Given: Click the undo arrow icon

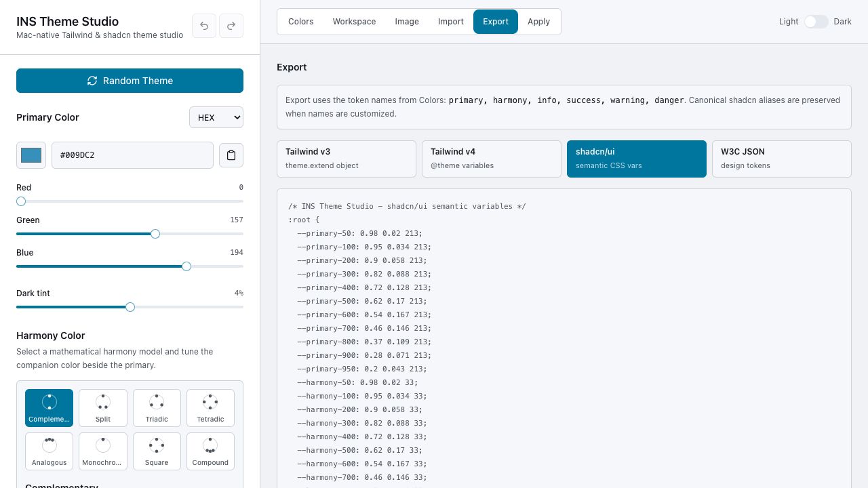Looking at the screenshot, I should 204,26.
